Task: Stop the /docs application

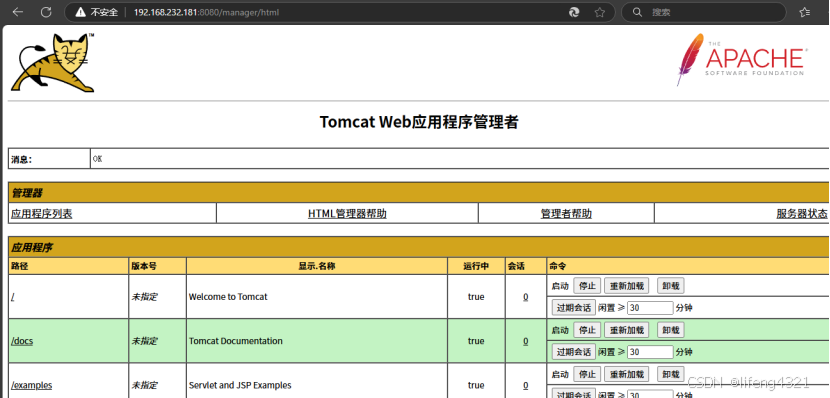Action: (587, 330)
